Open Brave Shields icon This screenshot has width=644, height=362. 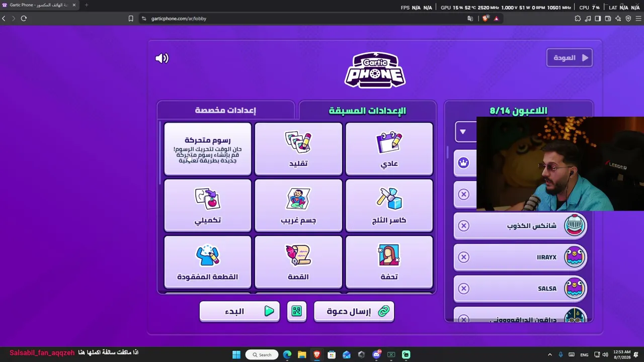[x=486, y=19]
